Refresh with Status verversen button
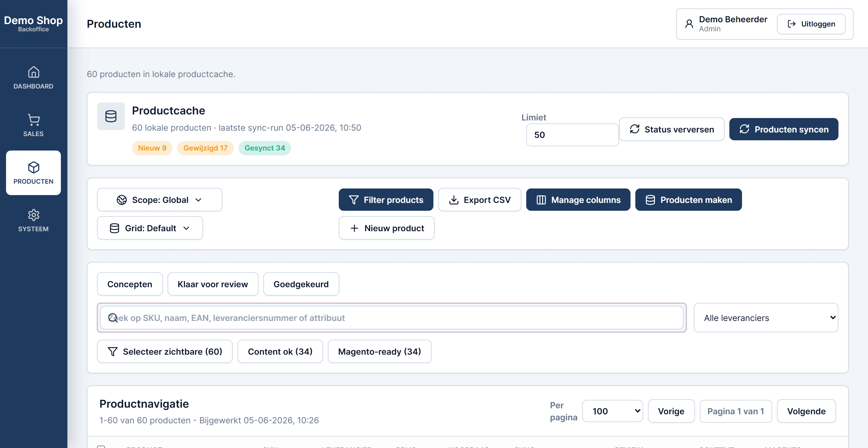Image resolution: width=868 pixels, height=448 pixels. point(671,129)
